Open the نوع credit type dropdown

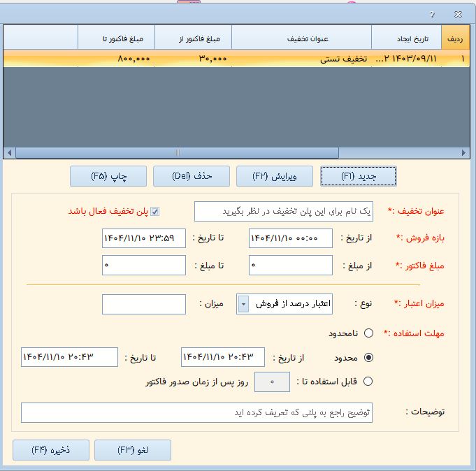click(x=244, y=304)
